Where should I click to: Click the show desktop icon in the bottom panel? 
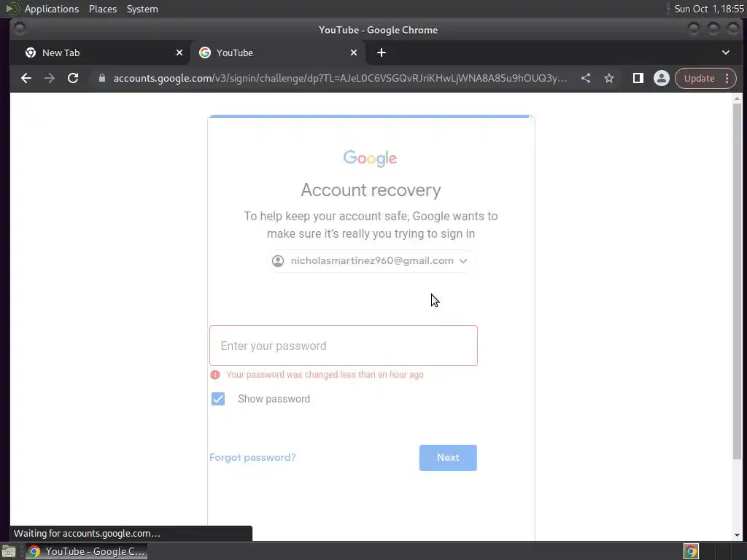[x=9, y=551]
